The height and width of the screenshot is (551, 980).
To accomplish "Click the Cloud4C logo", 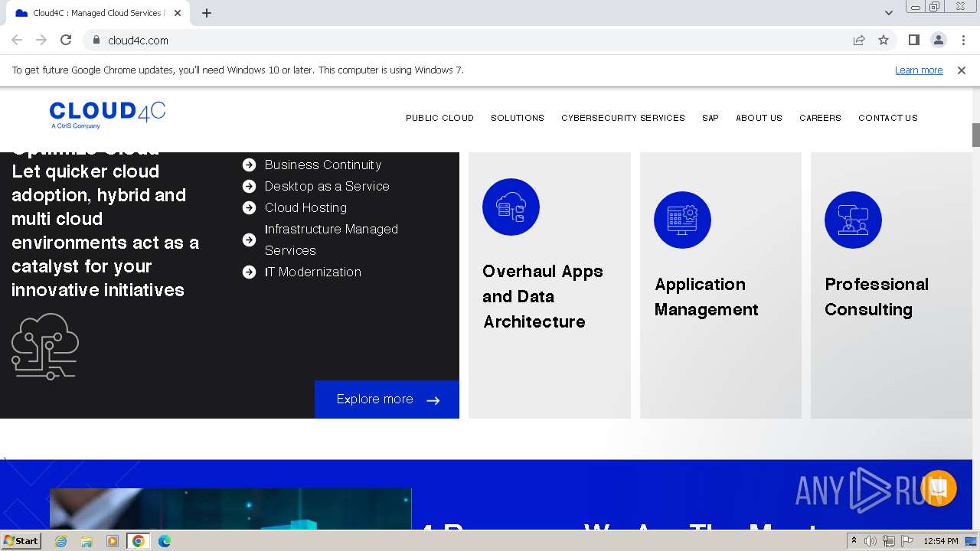I will pyautogui.click(x=107, y=115).
